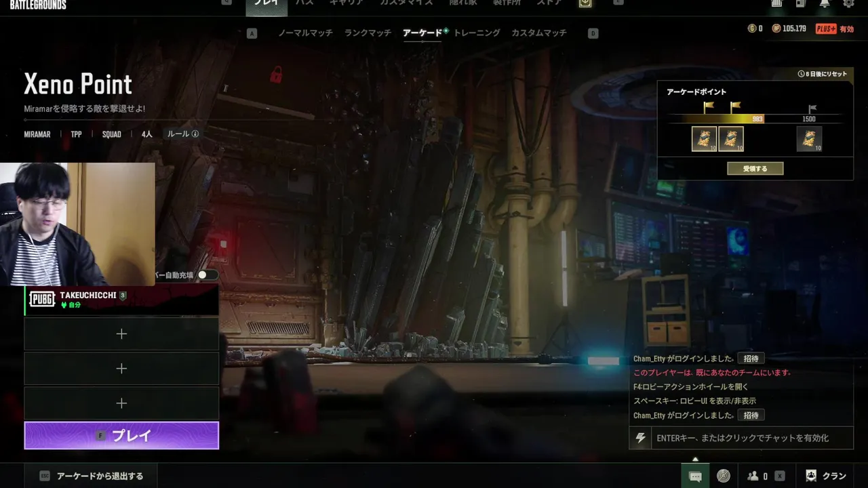Click the D key next-tab icon
The height and width of the screenshot is (488, 868).
(593, 33)
